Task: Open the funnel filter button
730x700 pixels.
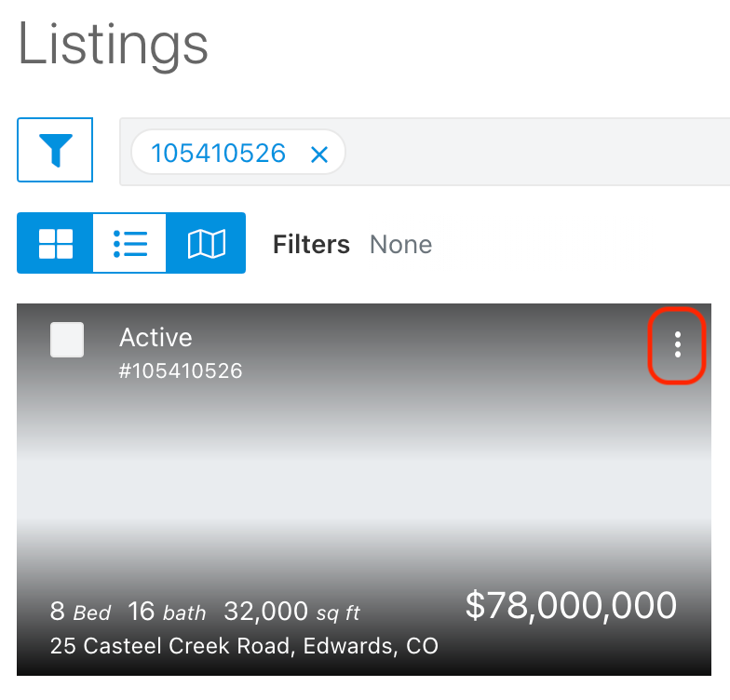Action: point(55,150)
